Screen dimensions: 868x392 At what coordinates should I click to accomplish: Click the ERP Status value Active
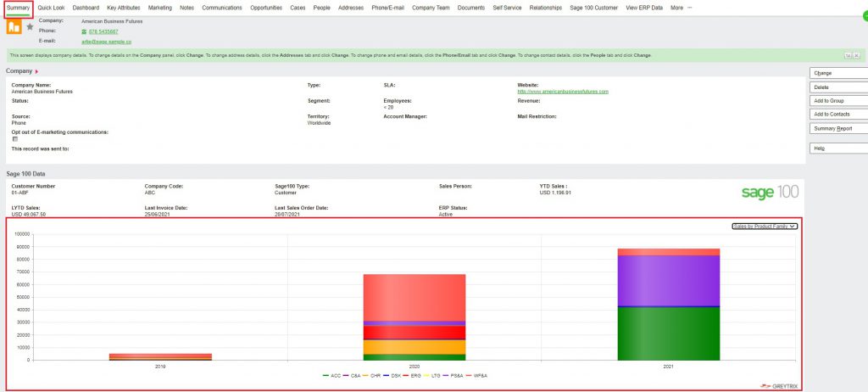click(446, 214)
